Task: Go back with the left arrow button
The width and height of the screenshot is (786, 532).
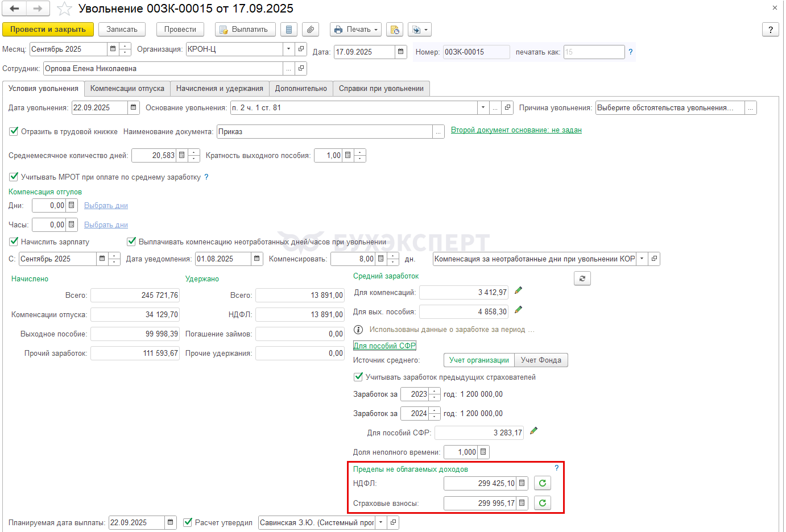Action: [14, 9]
